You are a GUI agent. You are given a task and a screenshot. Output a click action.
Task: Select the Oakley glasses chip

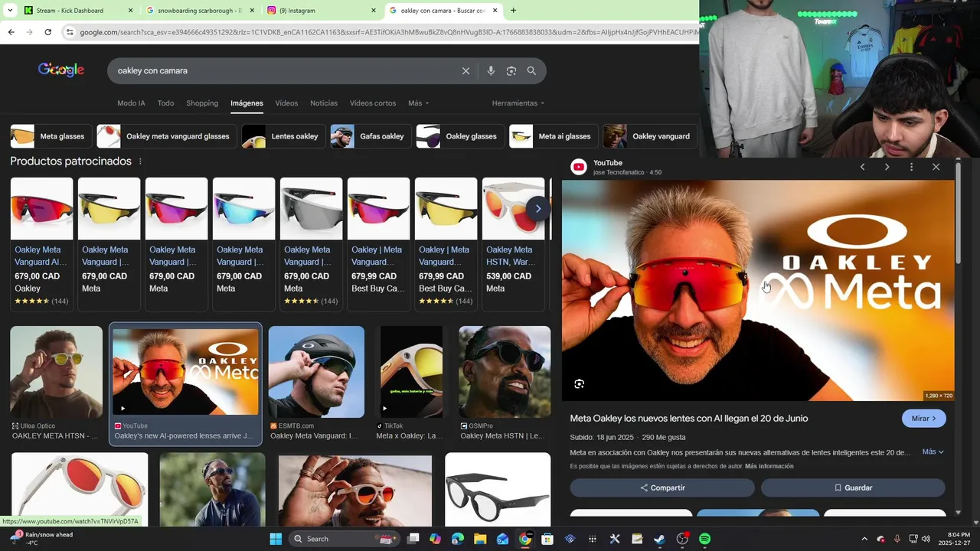460,136
